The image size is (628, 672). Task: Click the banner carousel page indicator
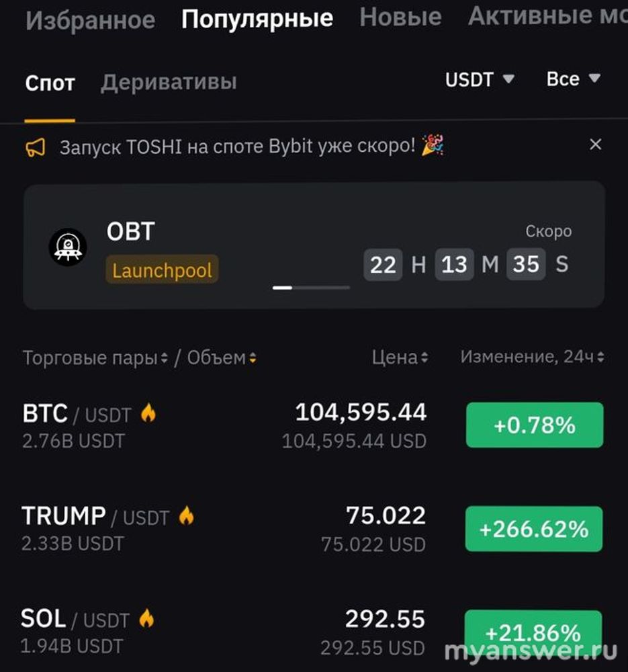(x=311, y=288)
